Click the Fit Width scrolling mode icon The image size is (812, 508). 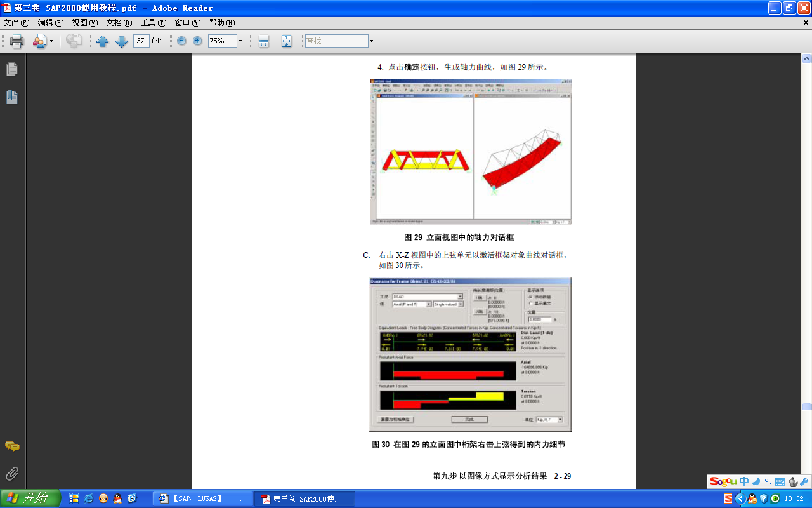(x=263, y=41)
